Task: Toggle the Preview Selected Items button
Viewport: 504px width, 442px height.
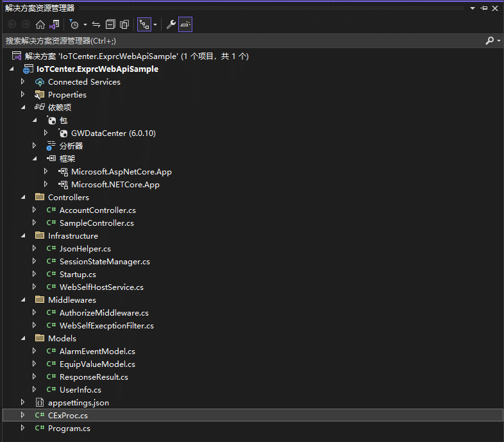Action: point(185,24)
